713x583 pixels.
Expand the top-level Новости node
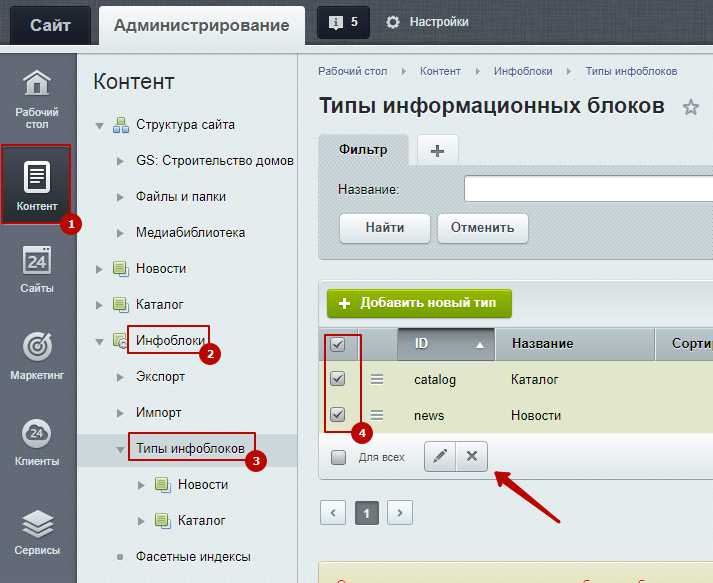click(x=99, y=269)
